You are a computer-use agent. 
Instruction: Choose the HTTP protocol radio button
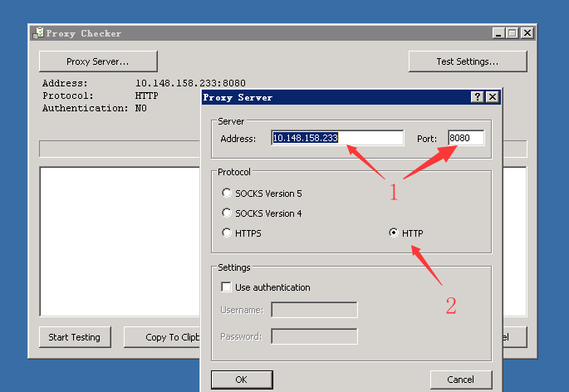[x=394, y=233]
